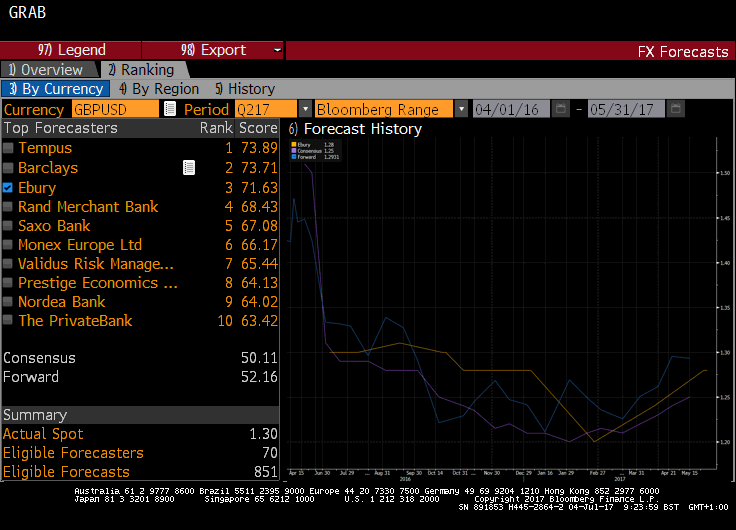Viewport: 736px width, 530px height.
Task: Select the By Region sub-tab
Action: pos(159,89)
